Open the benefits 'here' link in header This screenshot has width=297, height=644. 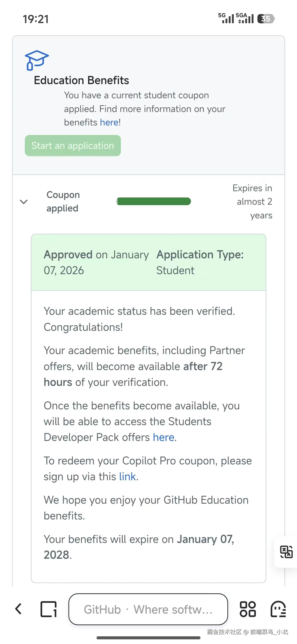(x=109, y=122)
